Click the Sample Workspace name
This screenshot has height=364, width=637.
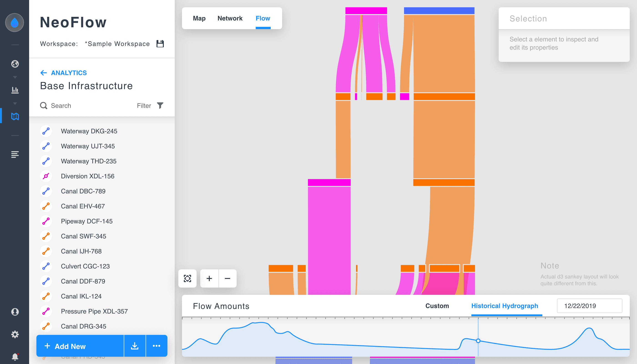[117, 44]
